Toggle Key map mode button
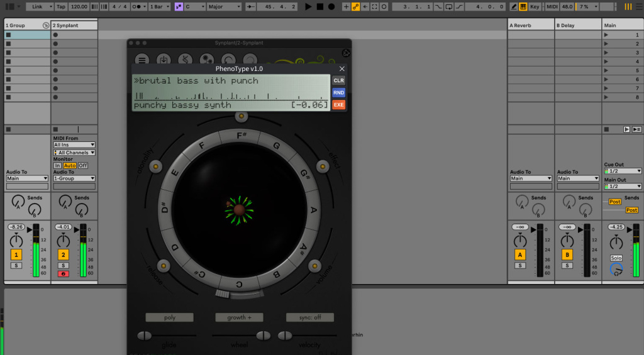The image size is (644, 355). [x=535, y=6]
